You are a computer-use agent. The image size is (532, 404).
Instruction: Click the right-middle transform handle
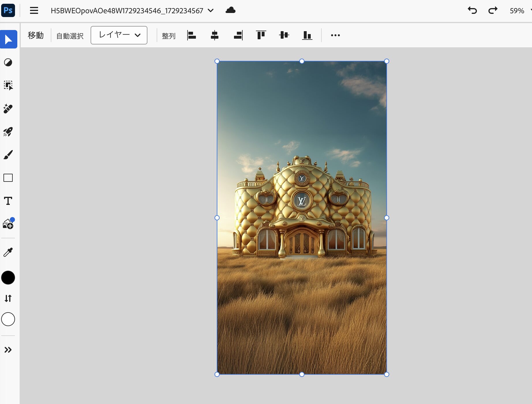pos(387,218)
